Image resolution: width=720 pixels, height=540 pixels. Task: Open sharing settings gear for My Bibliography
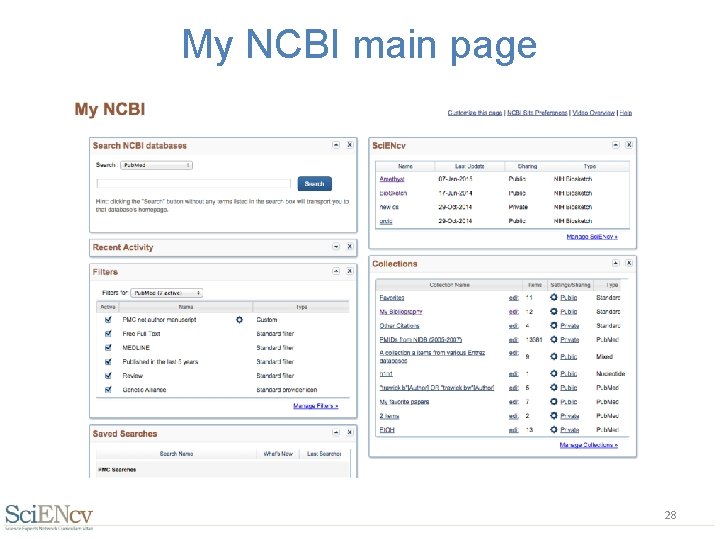click(554, 311)
